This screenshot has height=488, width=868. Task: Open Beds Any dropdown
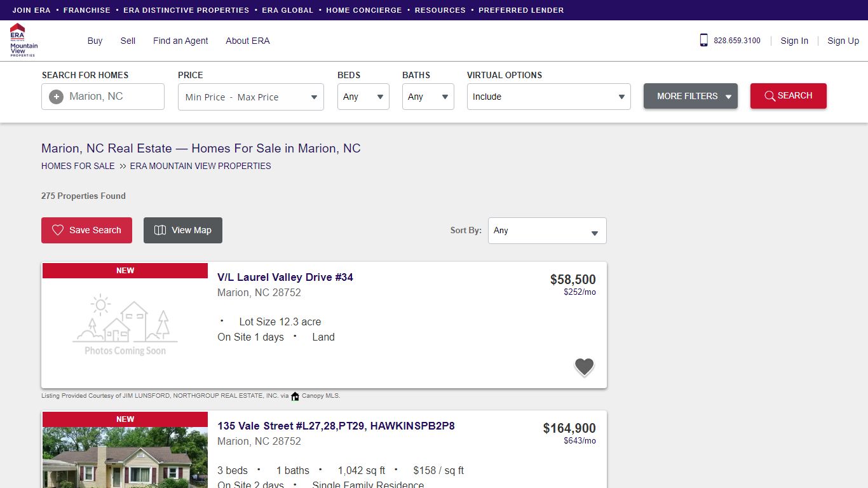coord(363,97)
